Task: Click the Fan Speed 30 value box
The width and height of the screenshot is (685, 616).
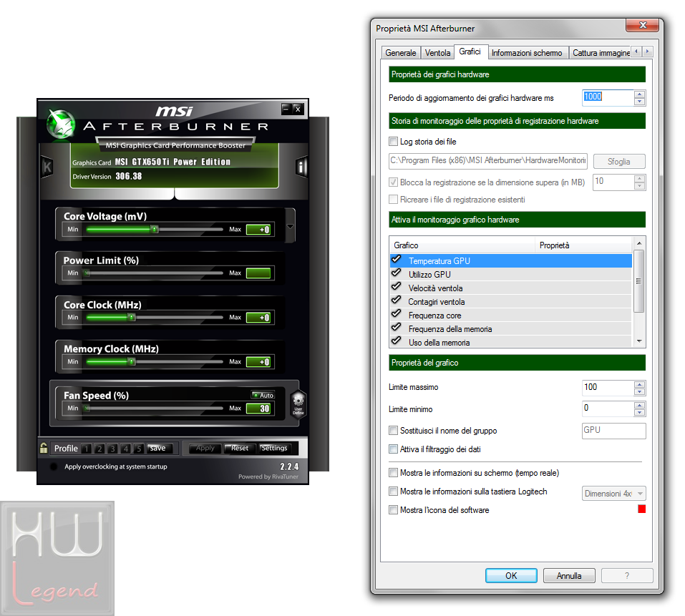Action: [258, 409]
